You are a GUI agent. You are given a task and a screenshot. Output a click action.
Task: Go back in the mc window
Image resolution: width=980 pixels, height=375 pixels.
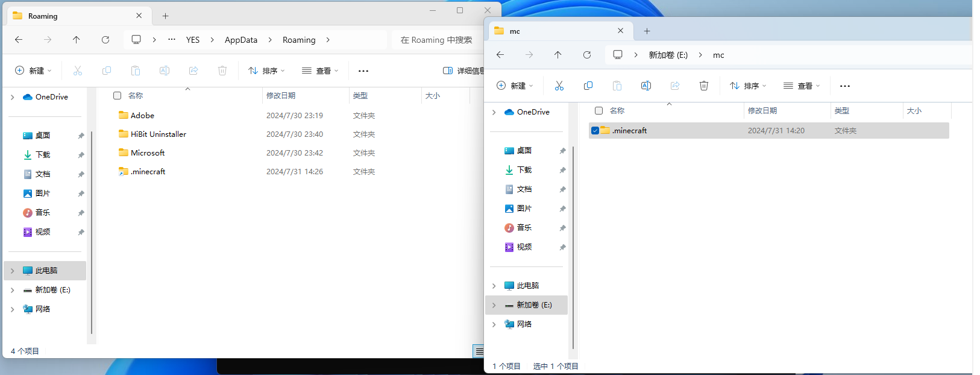[x=500, y=55]
